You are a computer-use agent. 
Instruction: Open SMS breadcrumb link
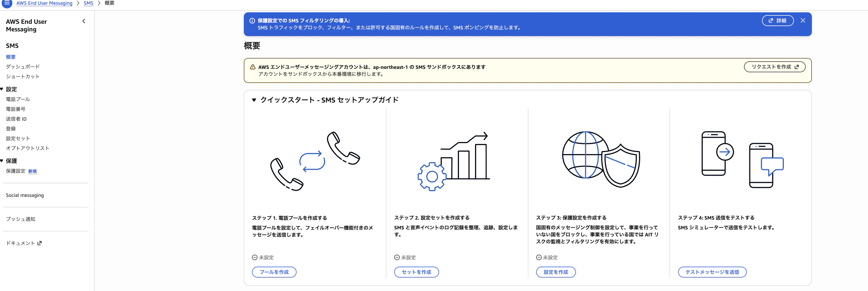(88, 3)
